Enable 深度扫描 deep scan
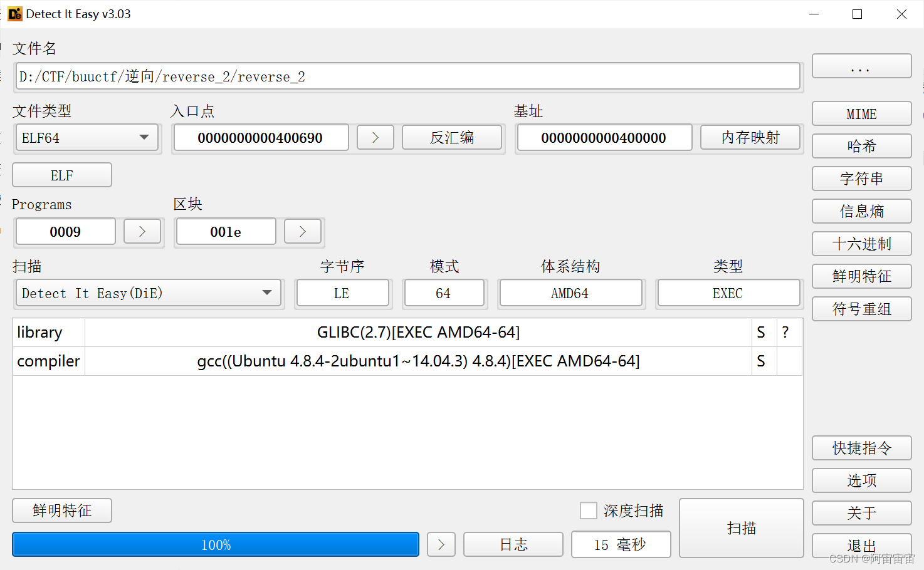 tap(588, 510)
